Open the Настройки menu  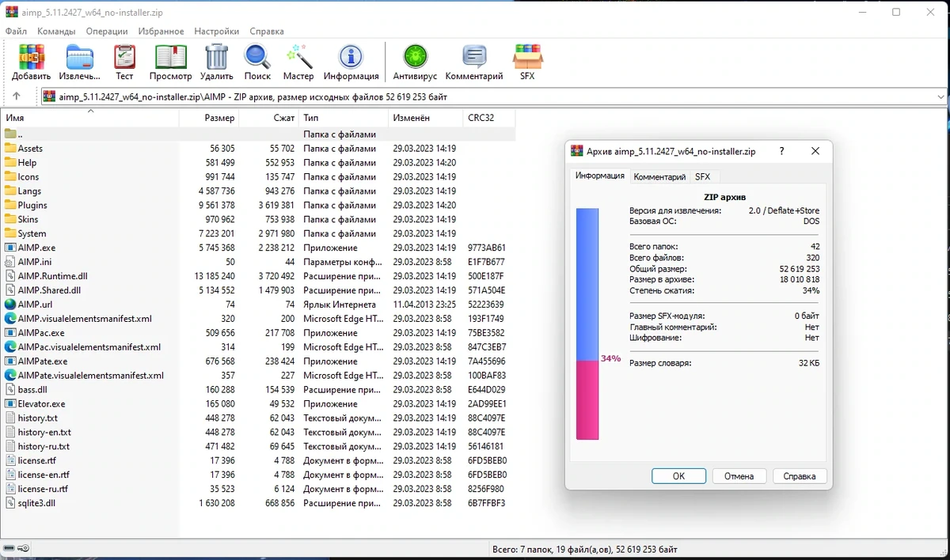click(217, 32)
